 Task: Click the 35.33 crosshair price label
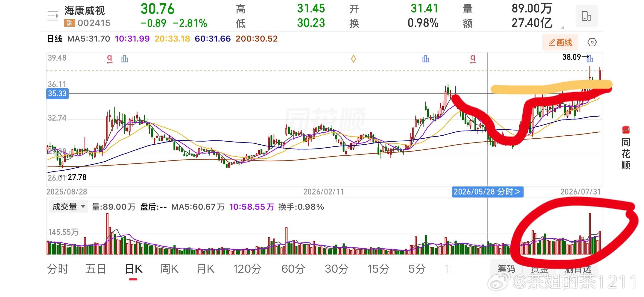pos(57,93)
